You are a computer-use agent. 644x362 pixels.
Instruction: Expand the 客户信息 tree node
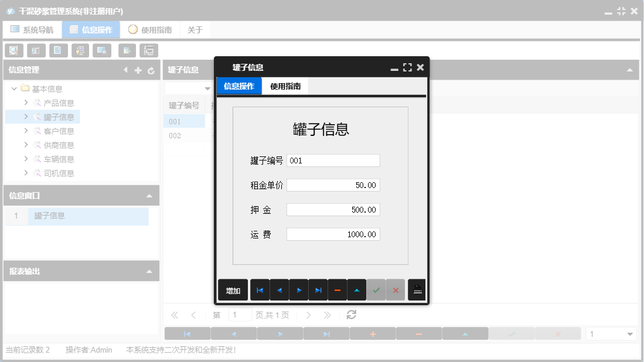click(x=27, y=131)
